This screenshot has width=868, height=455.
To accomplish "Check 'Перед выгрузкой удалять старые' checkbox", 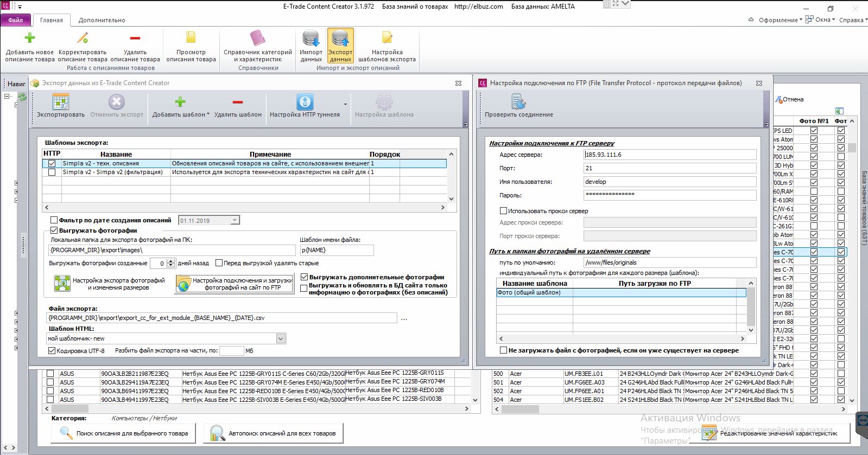I will (x=219, y=263).
